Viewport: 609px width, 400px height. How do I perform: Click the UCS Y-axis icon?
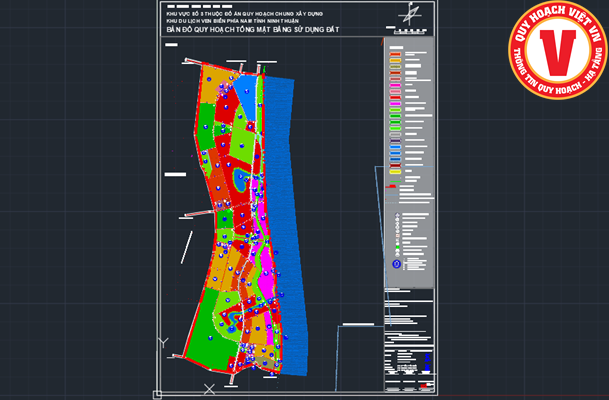click(x=163, y=342)
